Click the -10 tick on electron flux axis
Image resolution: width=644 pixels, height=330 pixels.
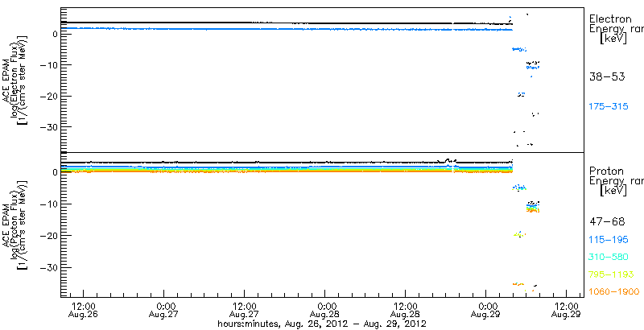(48, 65)
